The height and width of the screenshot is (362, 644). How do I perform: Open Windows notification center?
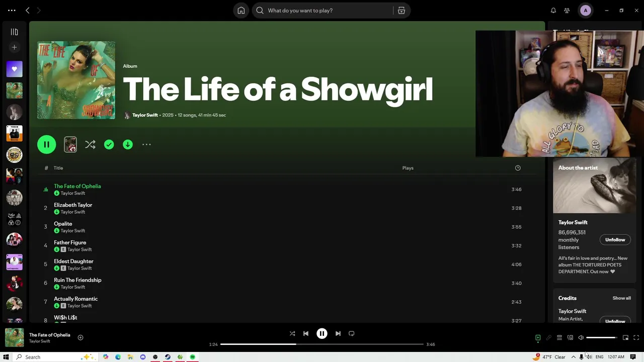pos(633,357)
